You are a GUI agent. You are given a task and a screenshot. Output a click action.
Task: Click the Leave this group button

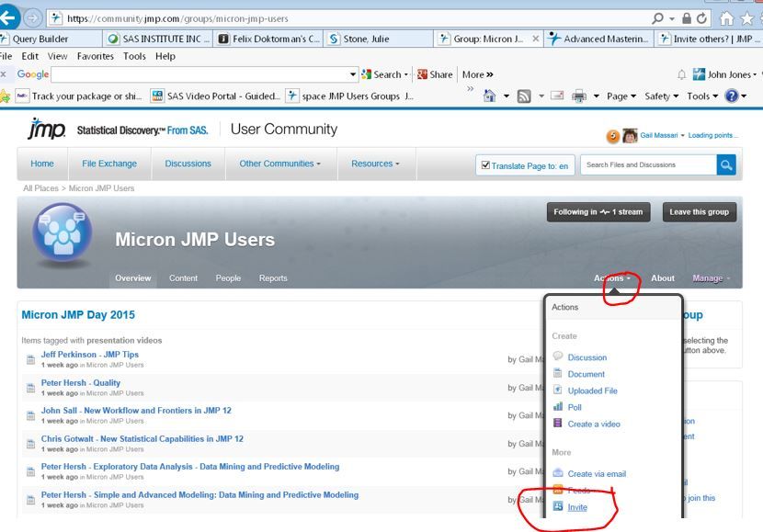(x=699, y=212)
